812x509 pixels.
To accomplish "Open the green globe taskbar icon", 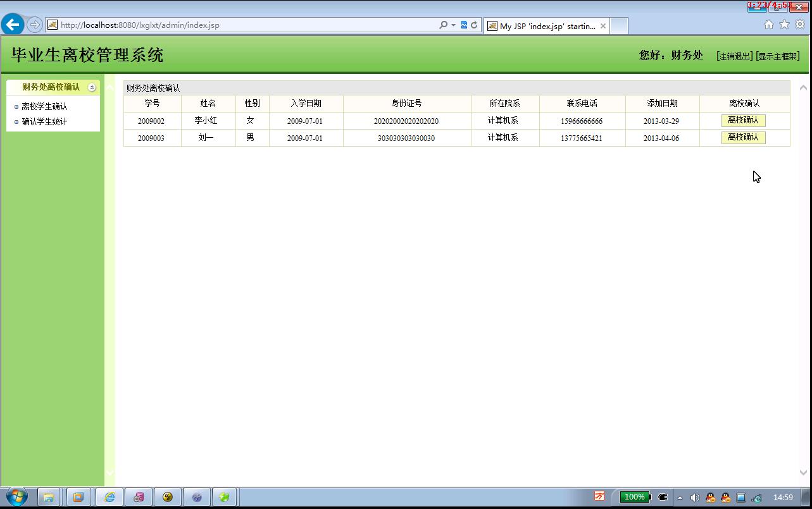I will coord(225,497).
